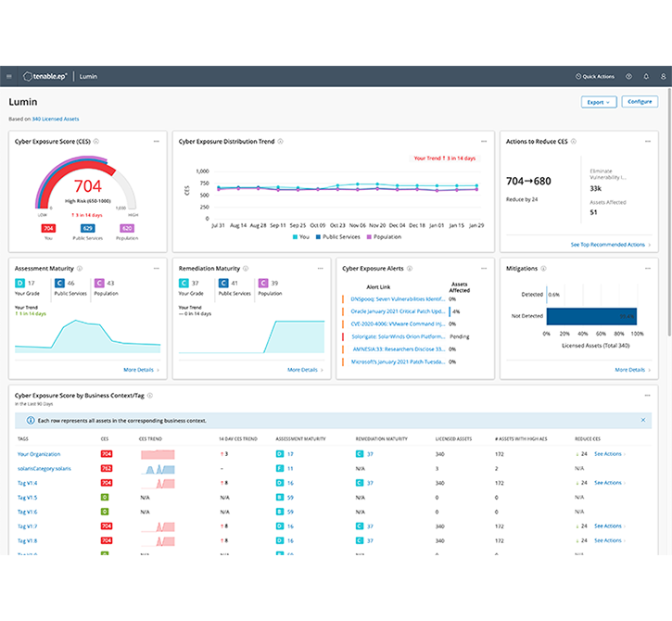Toggle Public Services series in chart legend

tap(337, 237)
